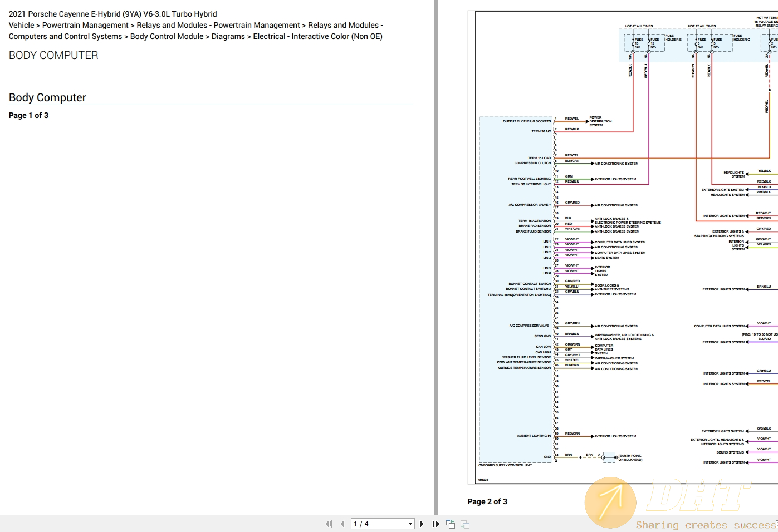Click "FUSE HOLDER C" label
The height and width of the screenshot is (532, 778).
(x=742, y=38)
